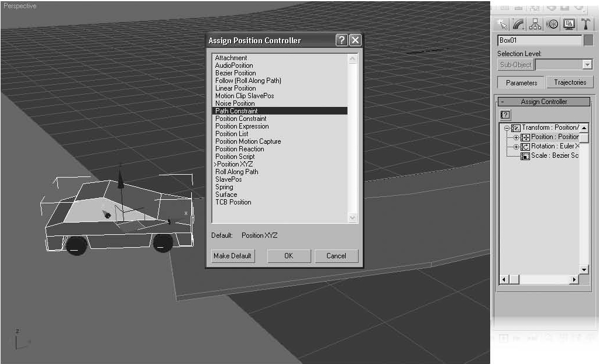Collapse the Transform tree node
The image size is (599, 364).
(507, 128)
